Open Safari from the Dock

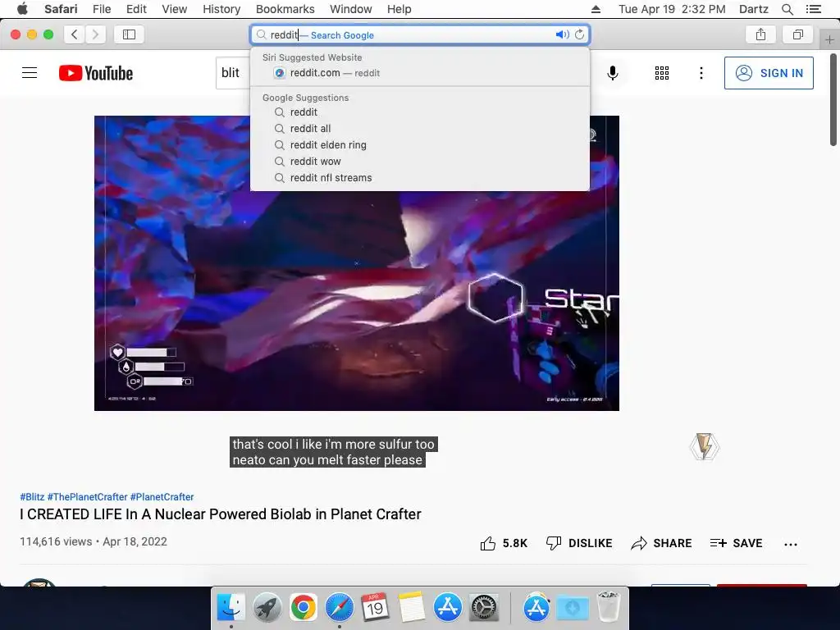point(339,607)
